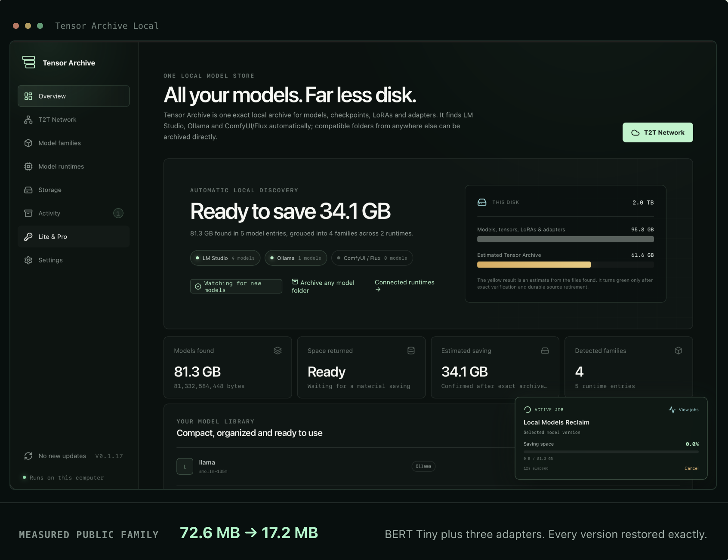The width and height of the screenshot is (728, 560).
Task: Click the cube icon on Detected families card
Action: [679, 351]
